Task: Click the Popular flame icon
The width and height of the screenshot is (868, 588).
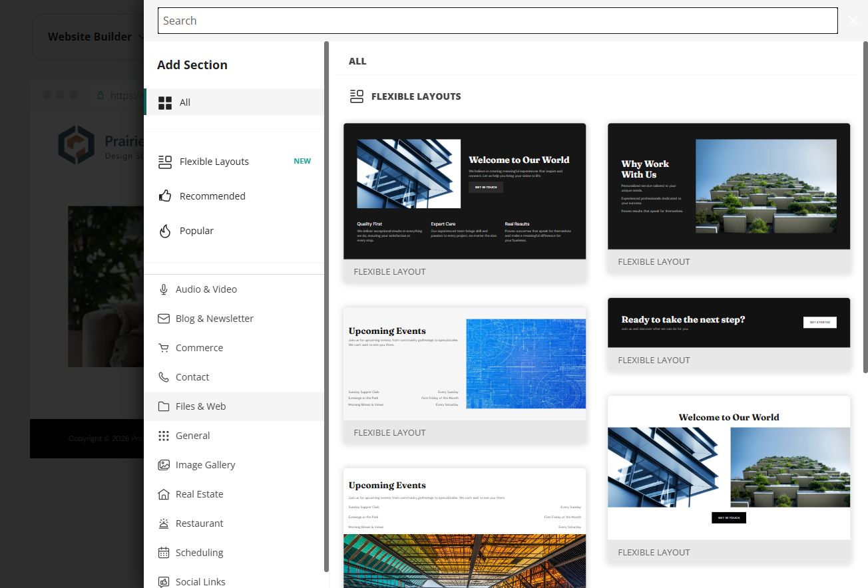Action: [x=165, y=231]
